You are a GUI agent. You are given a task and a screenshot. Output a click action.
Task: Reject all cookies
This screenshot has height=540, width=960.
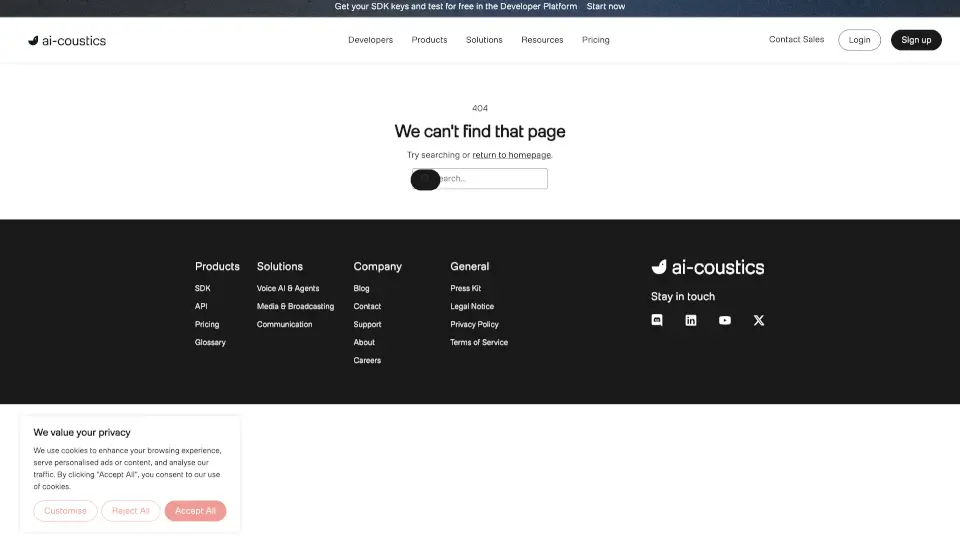point(131,511)
